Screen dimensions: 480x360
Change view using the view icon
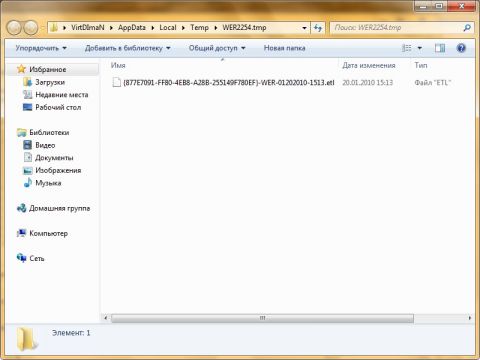(406, 48)
